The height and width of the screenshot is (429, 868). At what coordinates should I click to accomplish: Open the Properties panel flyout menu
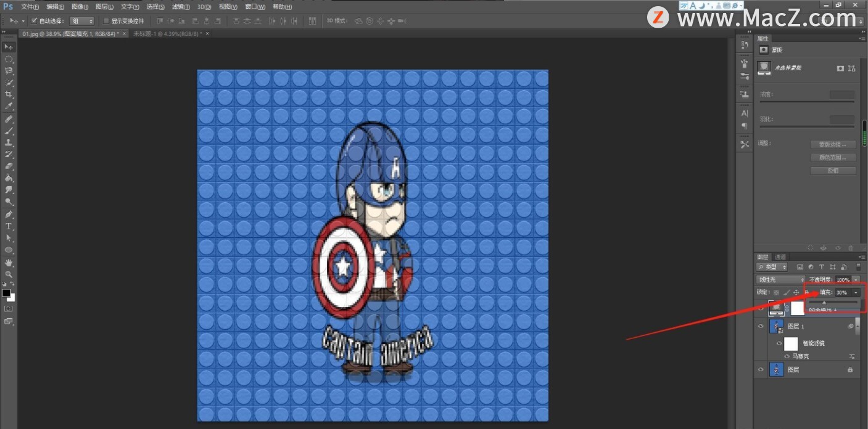click(861, 39)
